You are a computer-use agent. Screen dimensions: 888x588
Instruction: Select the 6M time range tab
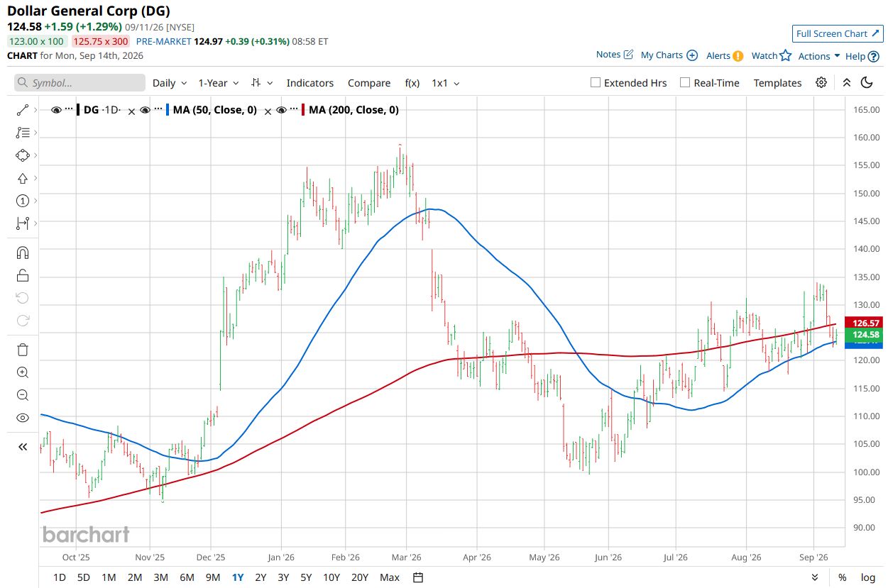tap(187, 577)
